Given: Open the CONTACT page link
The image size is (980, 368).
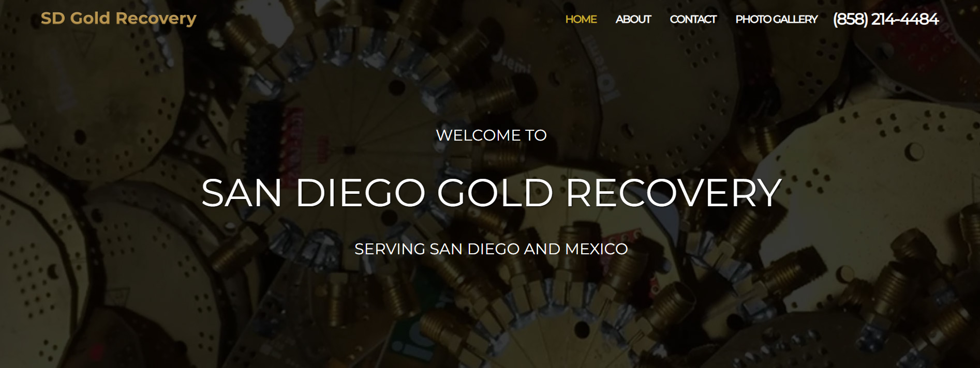Looking at the screenshot, I should click(x=693, y=19).
